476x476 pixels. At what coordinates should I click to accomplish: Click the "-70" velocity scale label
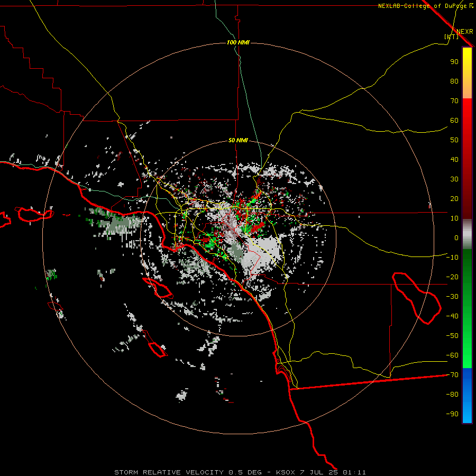coord(452,374)
